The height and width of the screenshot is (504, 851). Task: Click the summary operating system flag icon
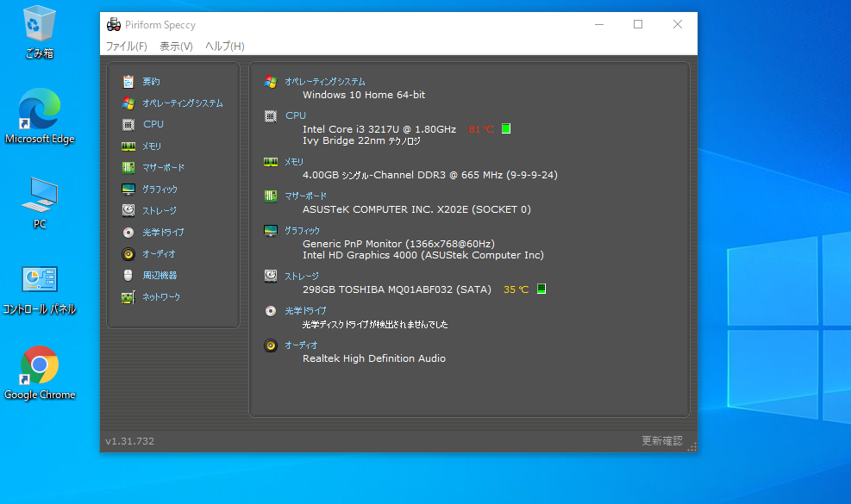pos(270,81)
